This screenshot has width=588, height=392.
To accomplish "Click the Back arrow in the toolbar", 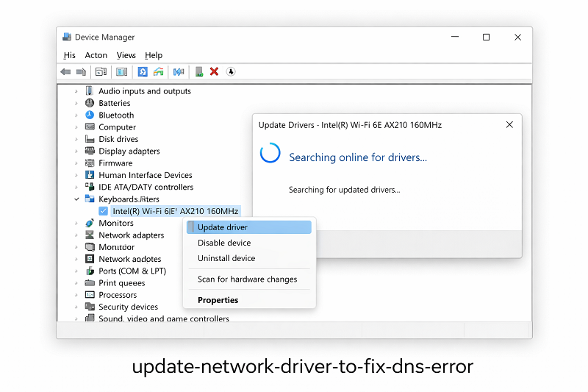I will tap(65, 71).
